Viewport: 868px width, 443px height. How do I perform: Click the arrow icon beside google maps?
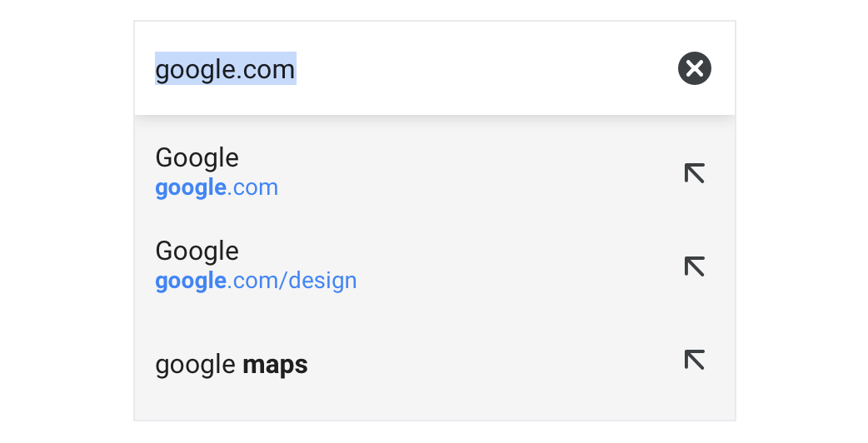[x=694, y=360]
